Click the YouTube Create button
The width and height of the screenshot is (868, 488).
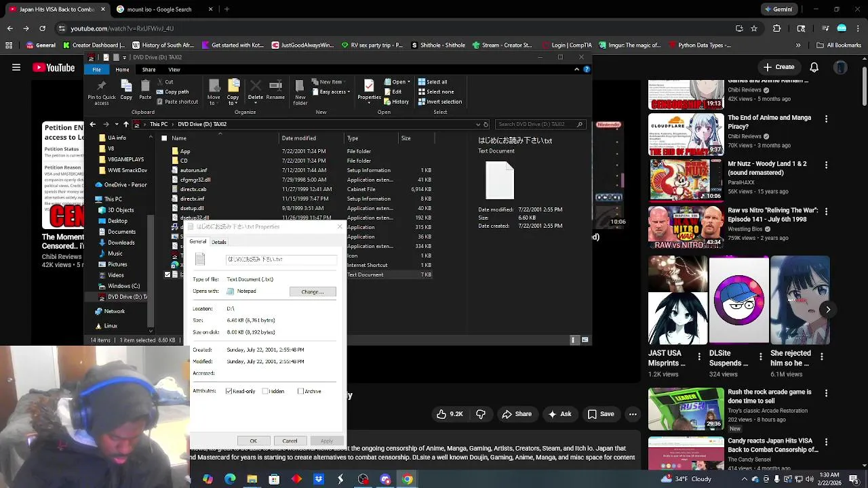(x=778, y=67)
